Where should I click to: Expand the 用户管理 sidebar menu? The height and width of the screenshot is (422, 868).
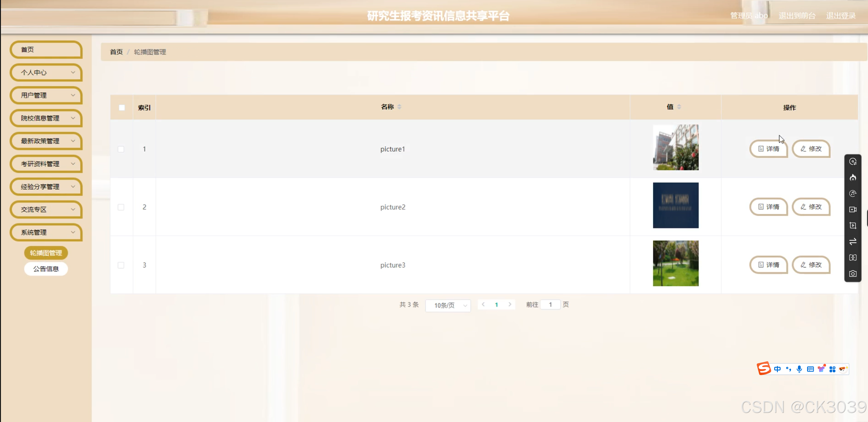pos(47,95)
